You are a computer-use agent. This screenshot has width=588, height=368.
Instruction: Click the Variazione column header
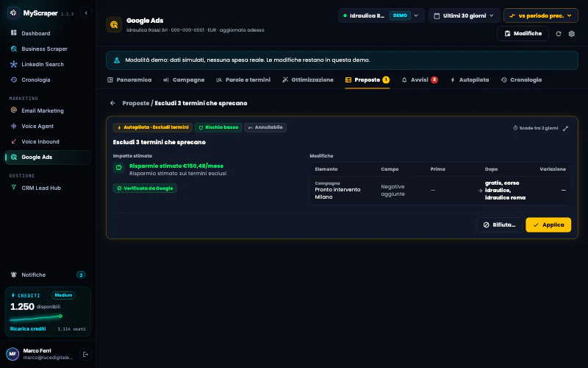553,169
